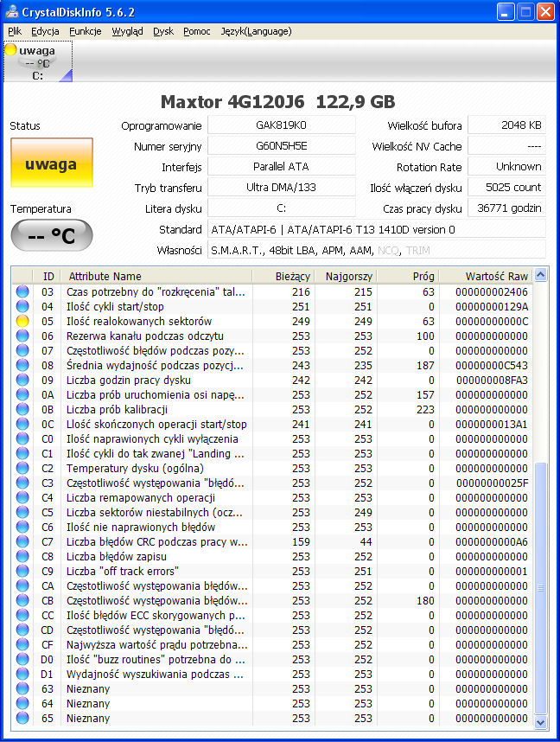Open the Dysk menu
This screenshot has height=742, width=560.
[x=163, y=31]
